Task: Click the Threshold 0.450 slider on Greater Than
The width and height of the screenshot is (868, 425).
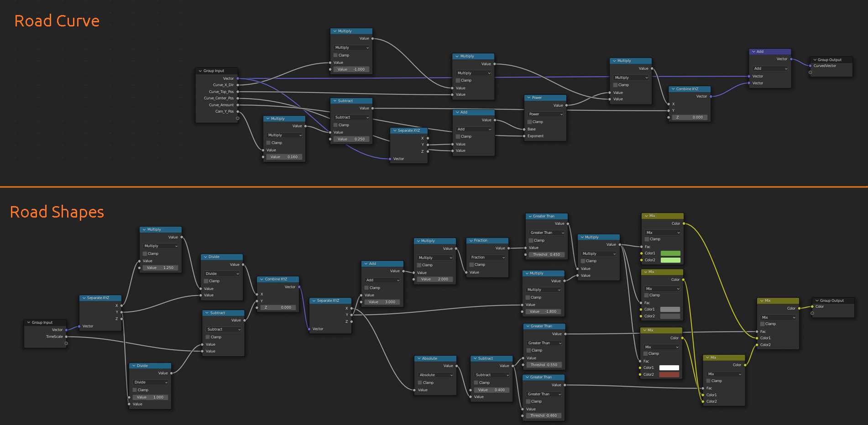Action: click(546, 254)
